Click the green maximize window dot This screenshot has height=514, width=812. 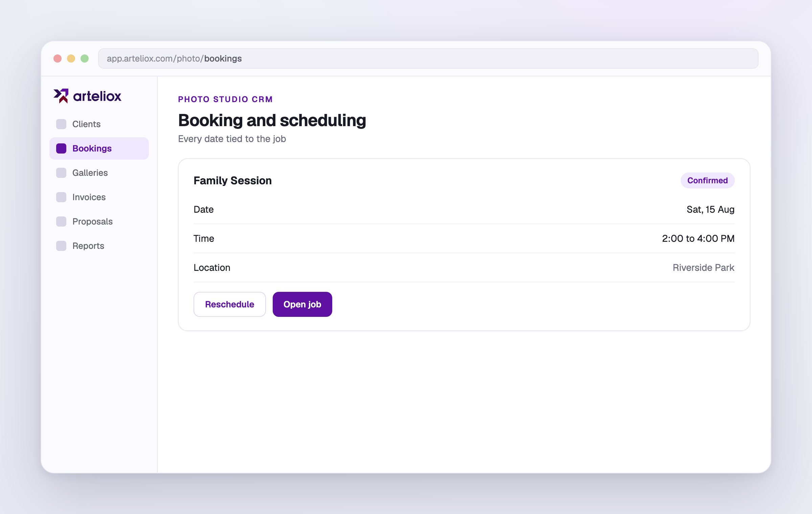(x=85, y=59)
